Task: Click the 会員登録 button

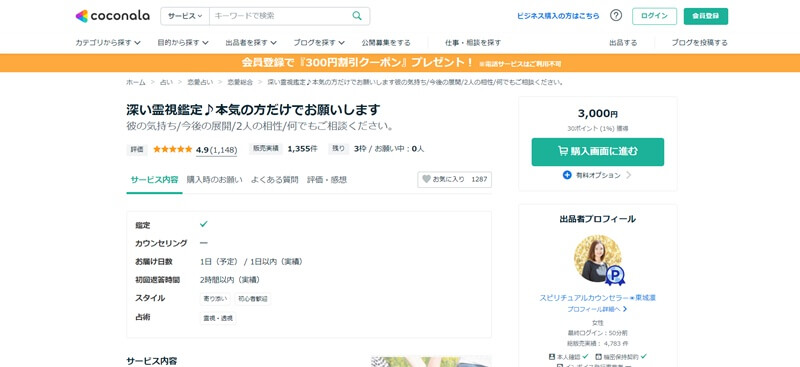Action: pos(706,16)
